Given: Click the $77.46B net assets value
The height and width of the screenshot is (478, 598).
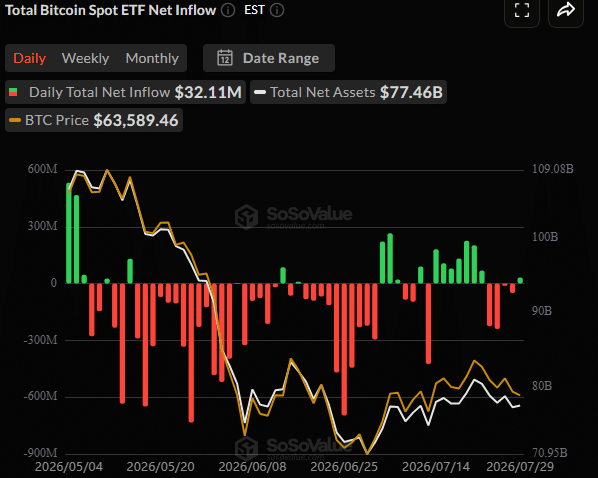Looking at the screenshot, I should [411, 92].
